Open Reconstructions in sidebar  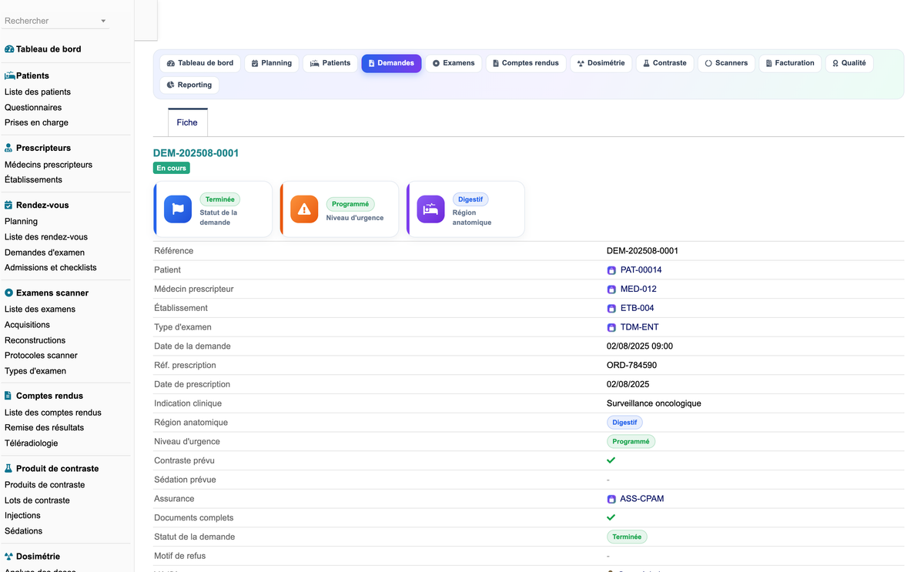point(35,340)
